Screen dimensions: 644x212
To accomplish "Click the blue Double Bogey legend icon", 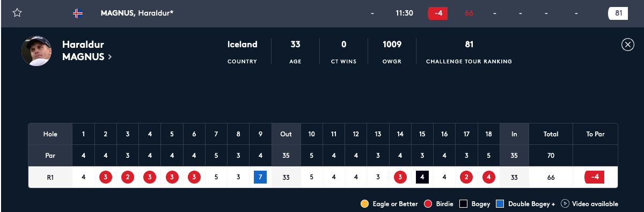I will [x=500, y=204].
